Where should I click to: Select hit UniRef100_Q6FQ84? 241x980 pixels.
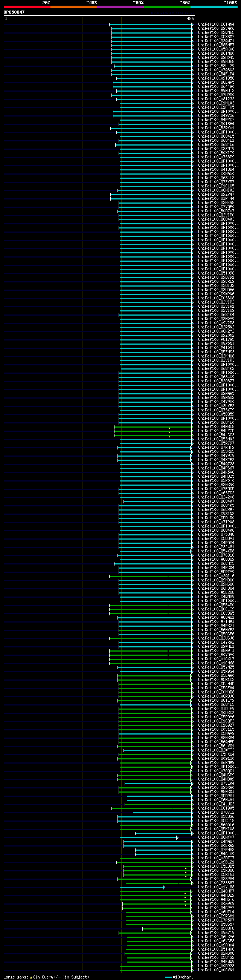216,589
